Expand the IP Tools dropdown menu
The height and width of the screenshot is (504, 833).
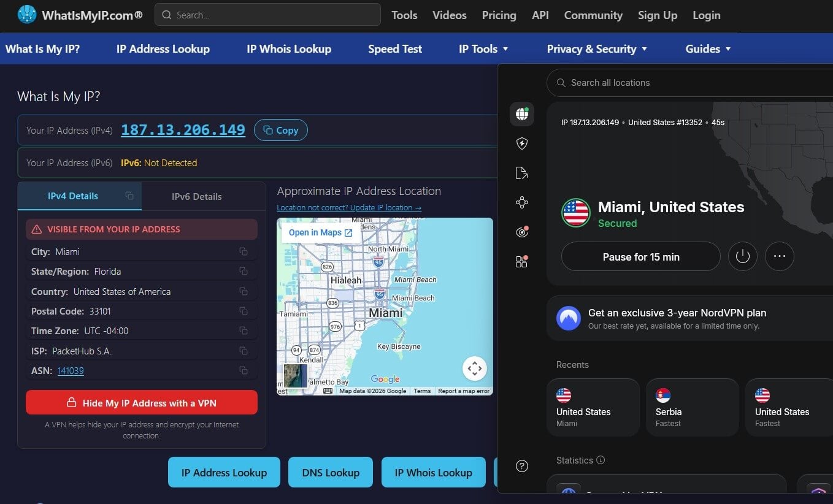point(483,49)
